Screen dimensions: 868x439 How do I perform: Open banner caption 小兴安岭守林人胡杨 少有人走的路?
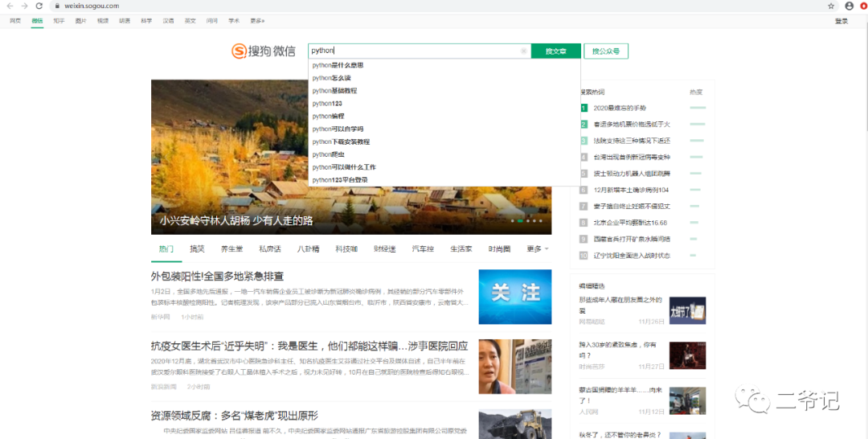pyautogui.click(x=236, y=220)
